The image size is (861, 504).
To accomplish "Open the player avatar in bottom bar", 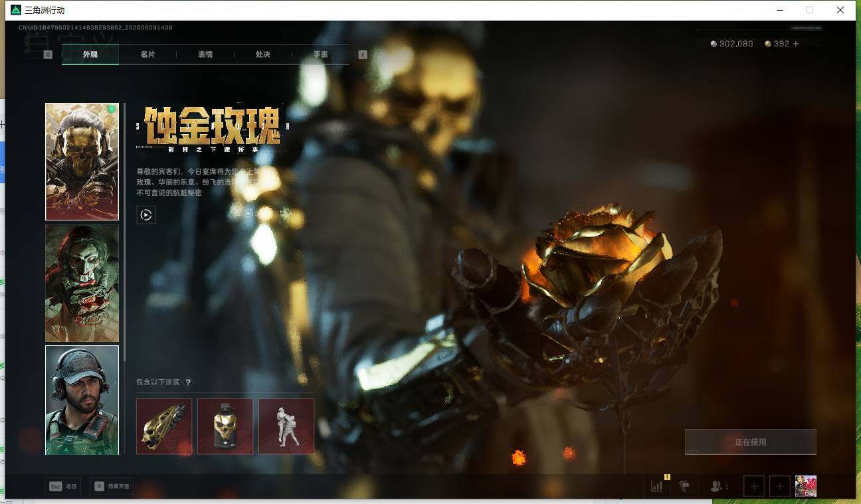I will click(x=806, y=486).
